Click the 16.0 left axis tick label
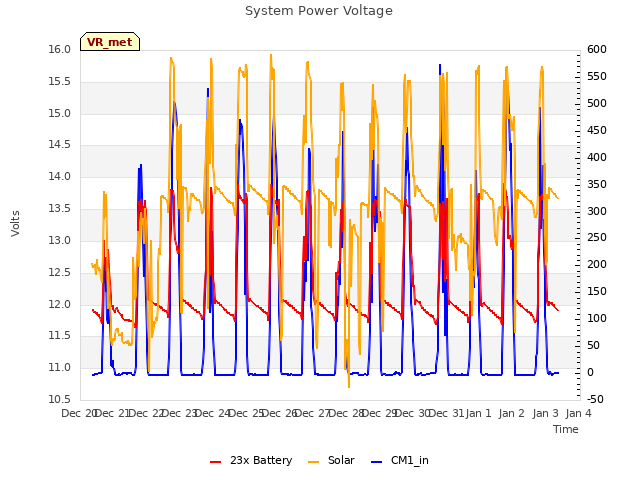 [x=60, y=50]
